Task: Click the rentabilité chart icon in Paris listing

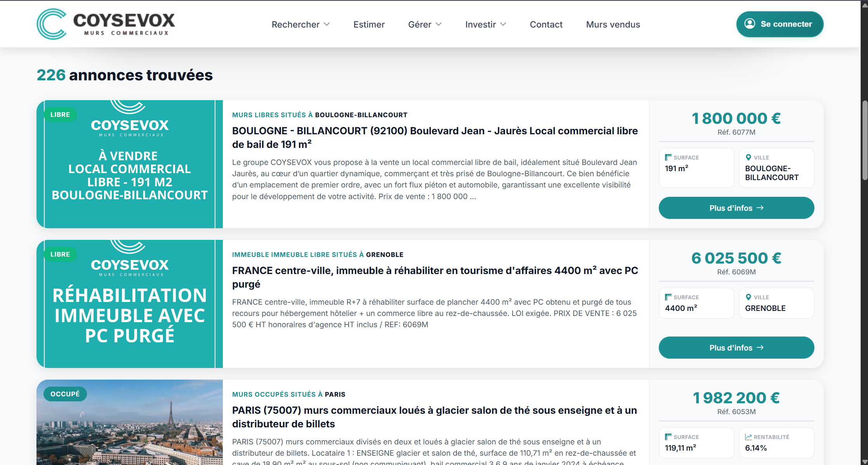Action: coord(748,437)
